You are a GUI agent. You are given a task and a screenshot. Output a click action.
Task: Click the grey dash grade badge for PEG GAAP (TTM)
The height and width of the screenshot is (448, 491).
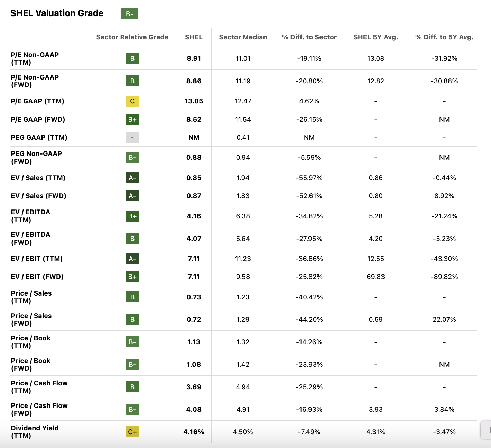132,137
